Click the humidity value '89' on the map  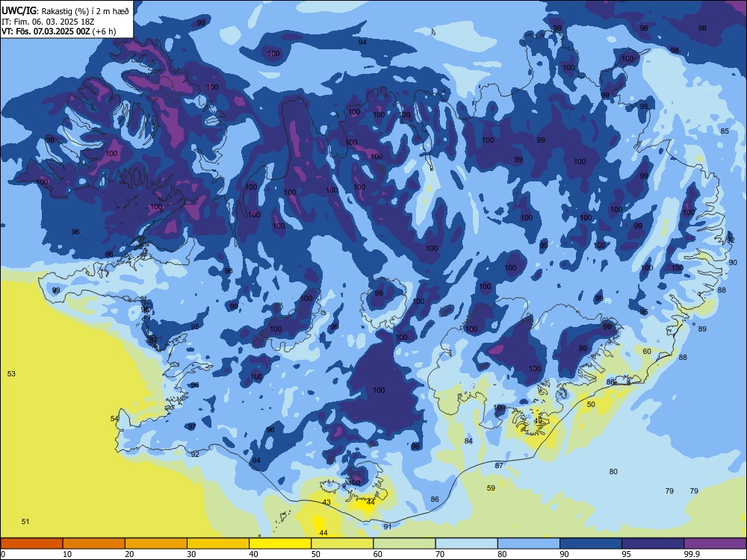point(702,329)
